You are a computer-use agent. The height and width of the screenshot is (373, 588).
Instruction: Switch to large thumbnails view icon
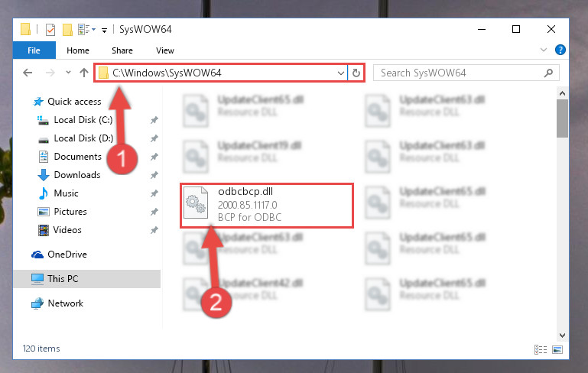pos(557,349)
